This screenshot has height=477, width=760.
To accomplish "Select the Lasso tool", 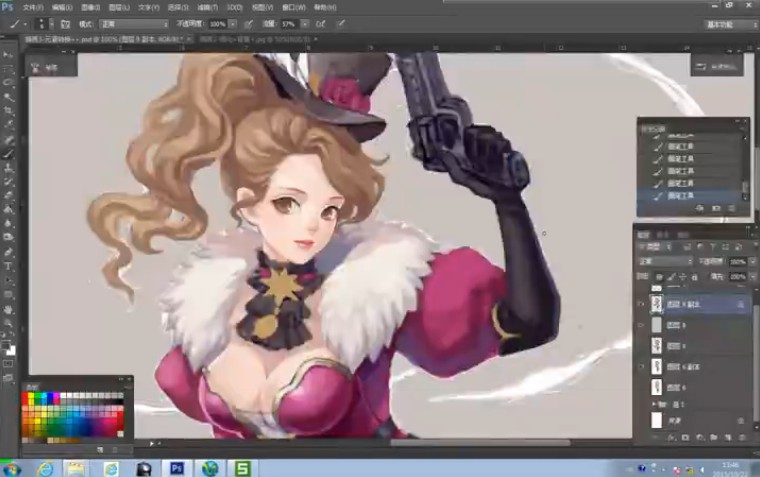I will tap(8, 83).
